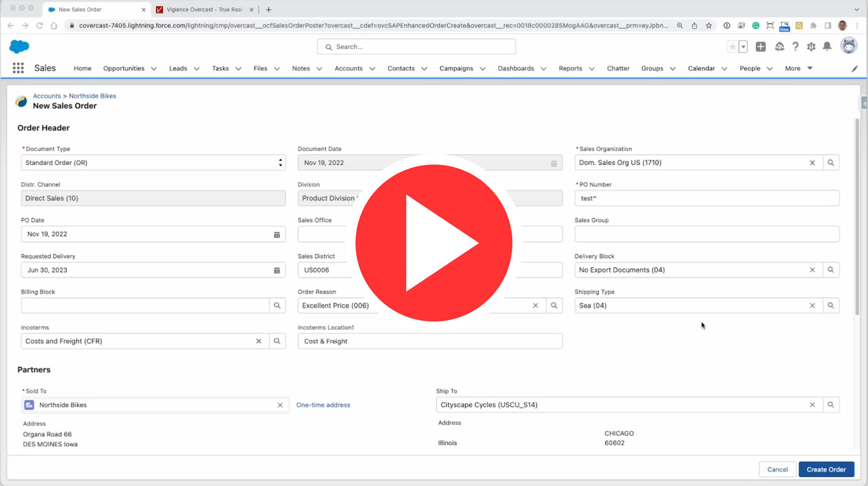Search Incoterms lookup magnifier
The height and width of the screenshot is (486, 868).
tap(277, 341)
